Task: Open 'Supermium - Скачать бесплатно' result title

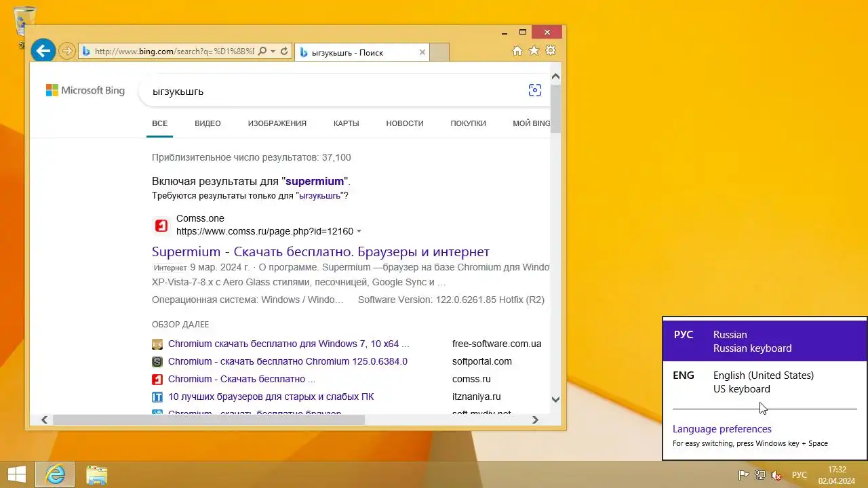Action: click(x=321, y=251)
